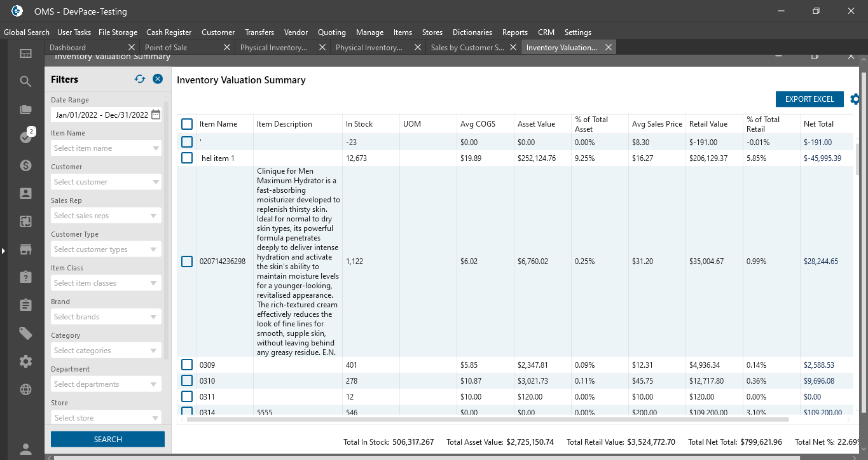
Task: Toggle the select-all checkbox in table header
Action: coord(187,124)
